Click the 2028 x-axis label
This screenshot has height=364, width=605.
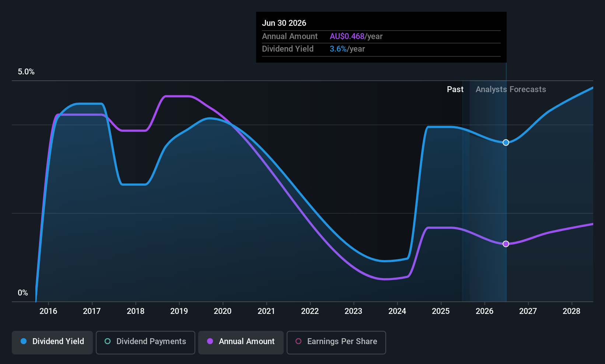(x=571, y=311)
